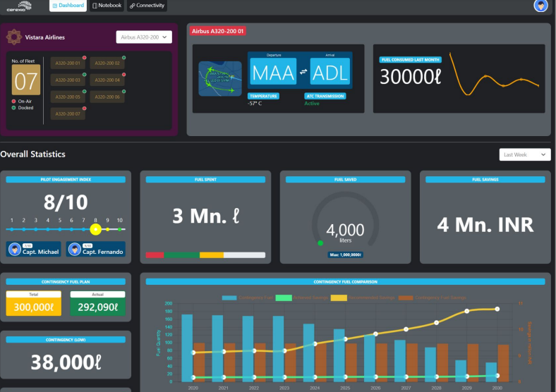Click the red segment of the fuel spent bar

(155, 255)
